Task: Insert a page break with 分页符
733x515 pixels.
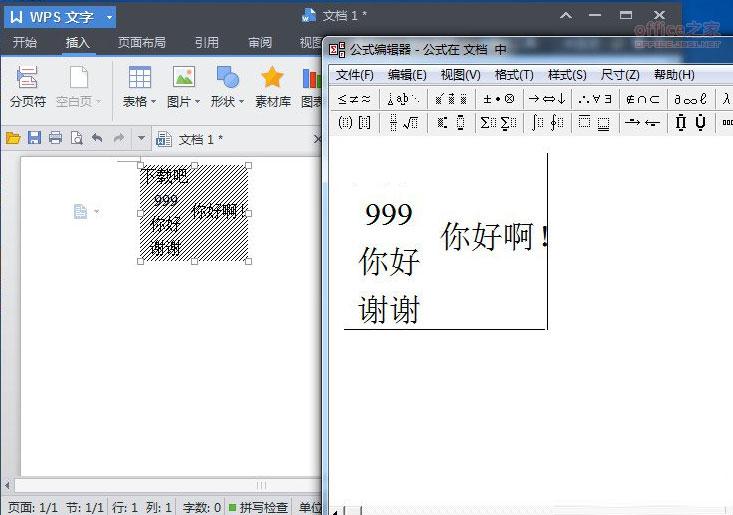Action: click(27, 87)
